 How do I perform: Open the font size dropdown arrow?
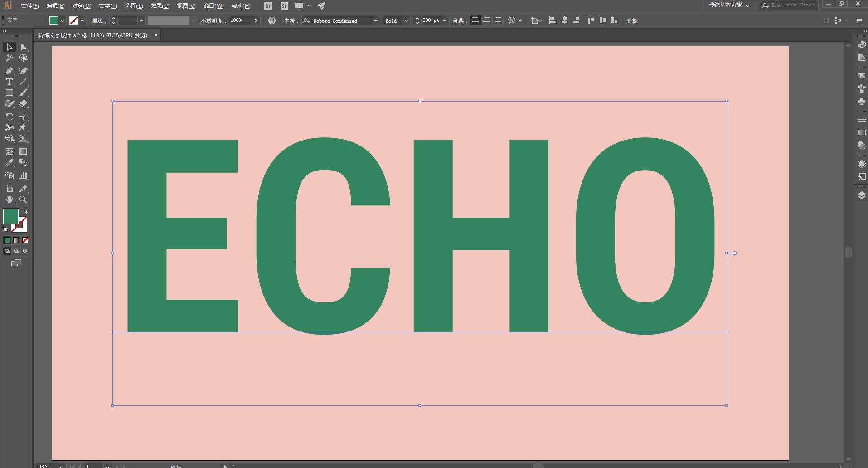click(x=445, y=21)
